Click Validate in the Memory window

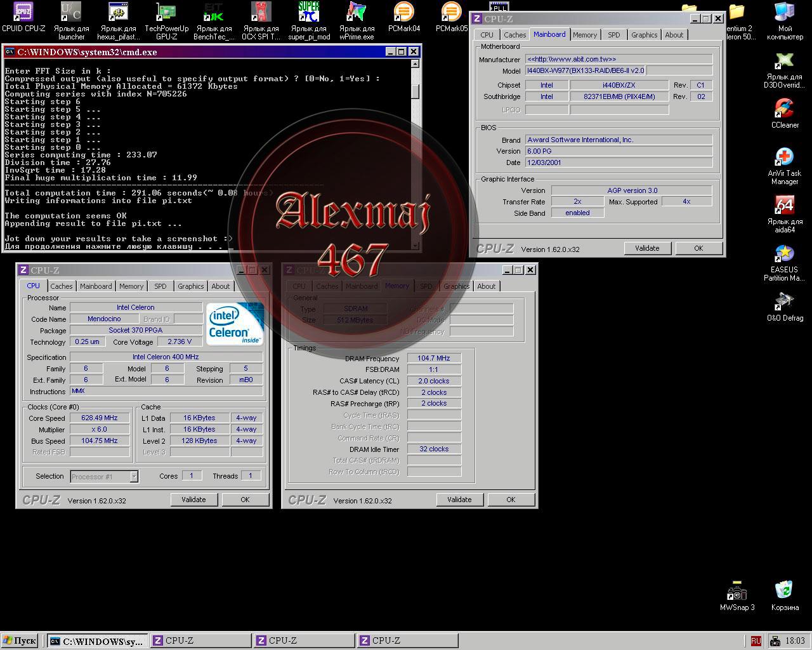click(x=459, y=500)
